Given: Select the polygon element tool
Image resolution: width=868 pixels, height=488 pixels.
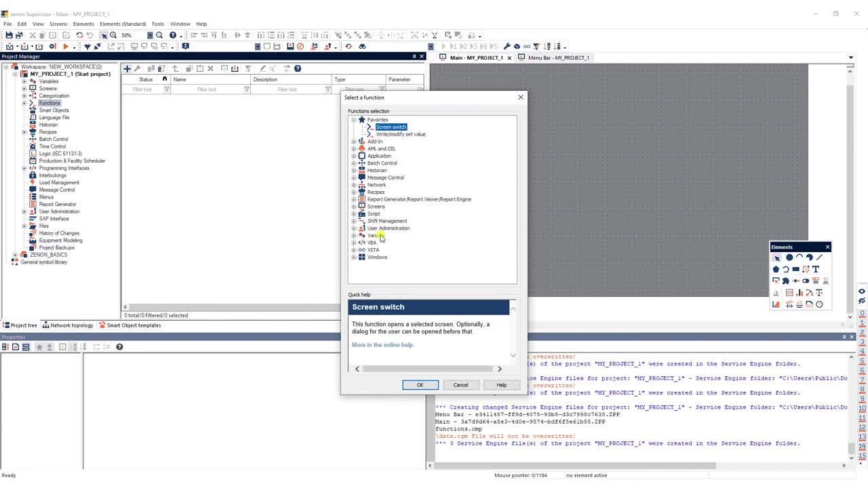Looking at the screenshot, I should [x=776, y=269].
